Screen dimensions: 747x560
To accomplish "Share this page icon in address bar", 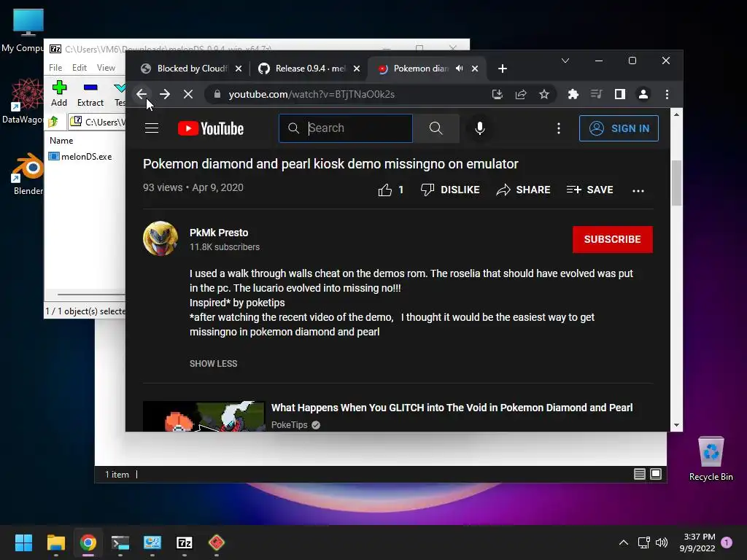I will click(521, 94).
